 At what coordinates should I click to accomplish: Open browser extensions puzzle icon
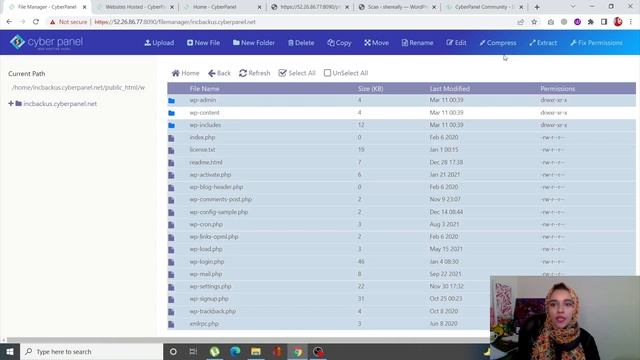pyautogui.click(x=591, y=22)
